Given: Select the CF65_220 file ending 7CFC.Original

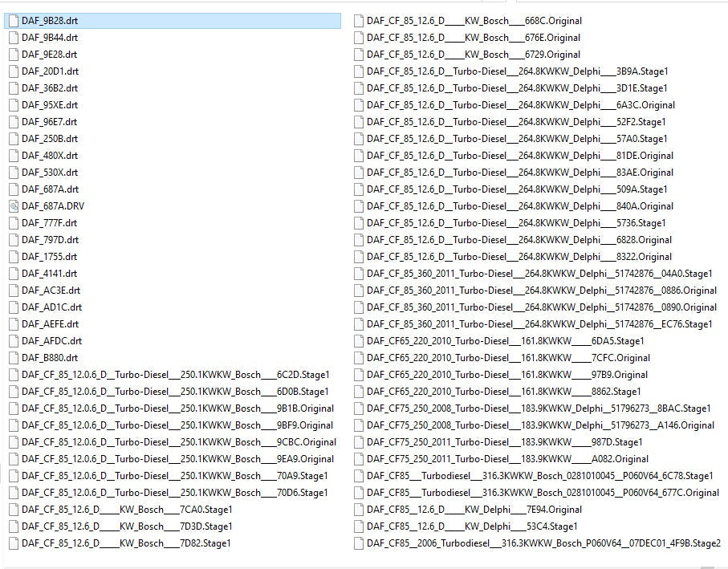Looking at the screenshot, I should coord(508,358).
